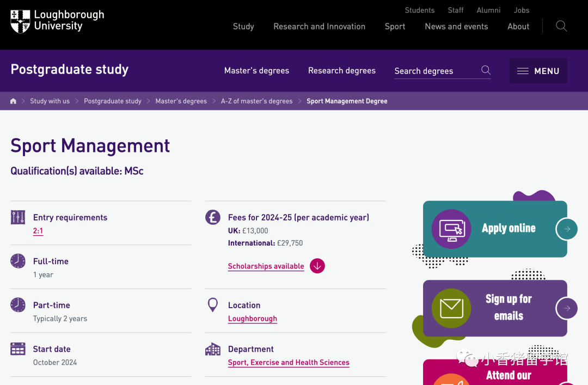Screen dimensions: 588x385
Task: Open Research degrees in the purple bar
Action: pyautogui.click(x=341, y=71)
